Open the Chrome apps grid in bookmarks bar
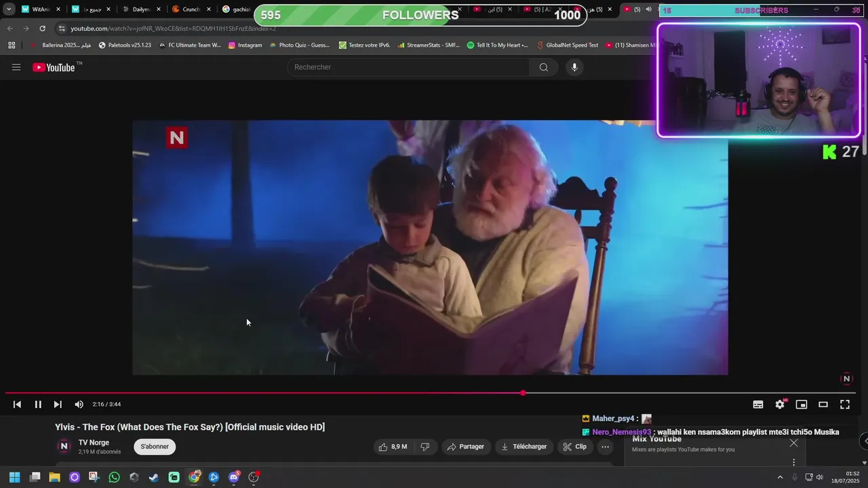 [12, 45]
